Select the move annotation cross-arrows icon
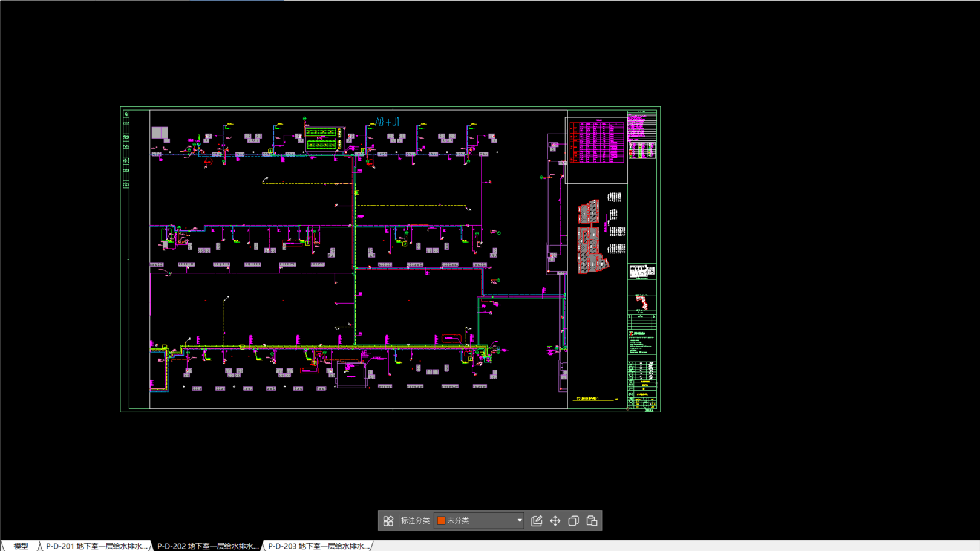This screenshot has height=551, width=980. (x=555, y=521)
